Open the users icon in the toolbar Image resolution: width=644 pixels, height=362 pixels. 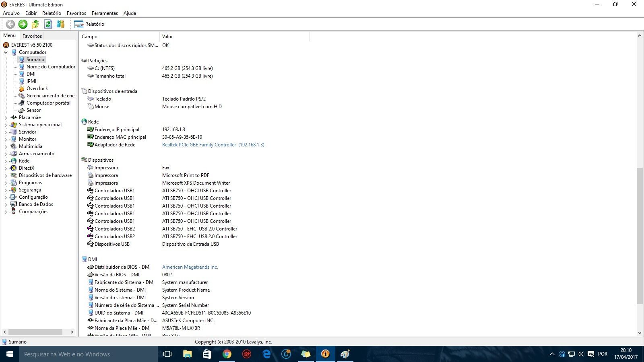click(x=60, y=24)
